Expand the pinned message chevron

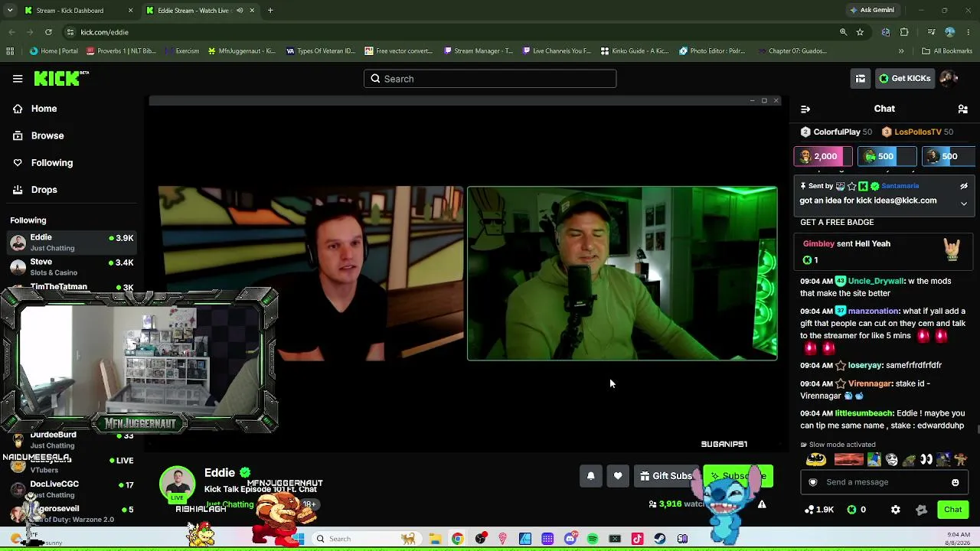click(964, 204)
